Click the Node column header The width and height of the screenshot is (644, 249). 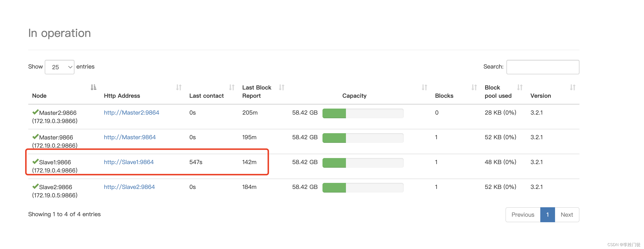click(39, 96)
